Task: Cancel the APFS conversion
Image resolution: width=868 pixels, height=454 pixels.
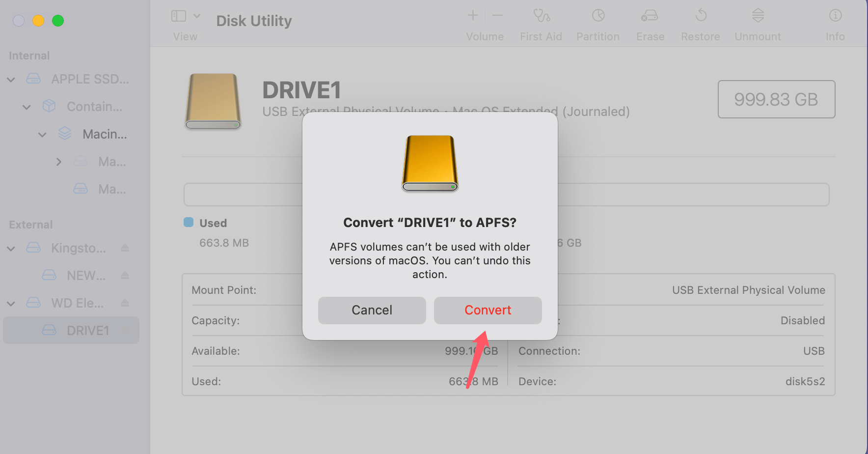Action: tap(372, 310)
